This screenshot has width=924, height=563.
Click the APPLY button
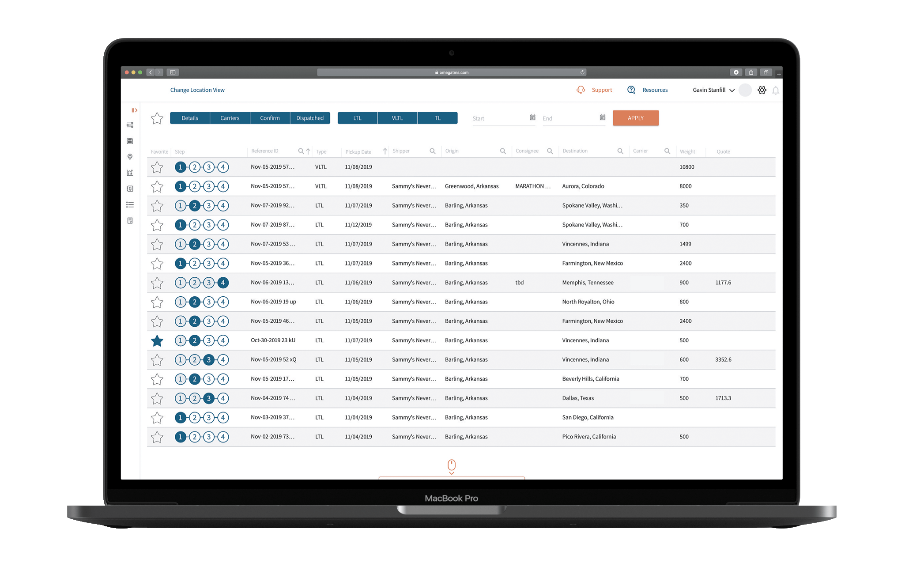636,118
